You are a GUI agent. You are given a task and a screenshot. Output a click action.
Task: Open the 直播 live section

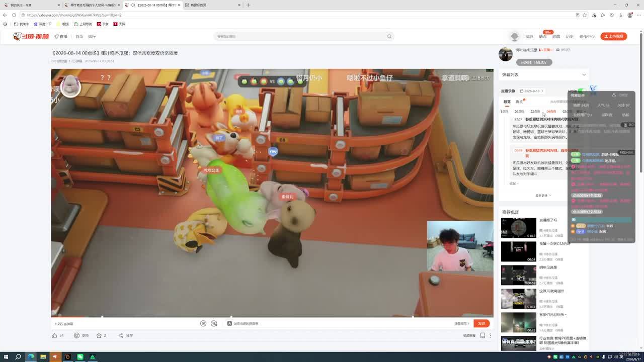pyautogui.click(x=61, y=37)
